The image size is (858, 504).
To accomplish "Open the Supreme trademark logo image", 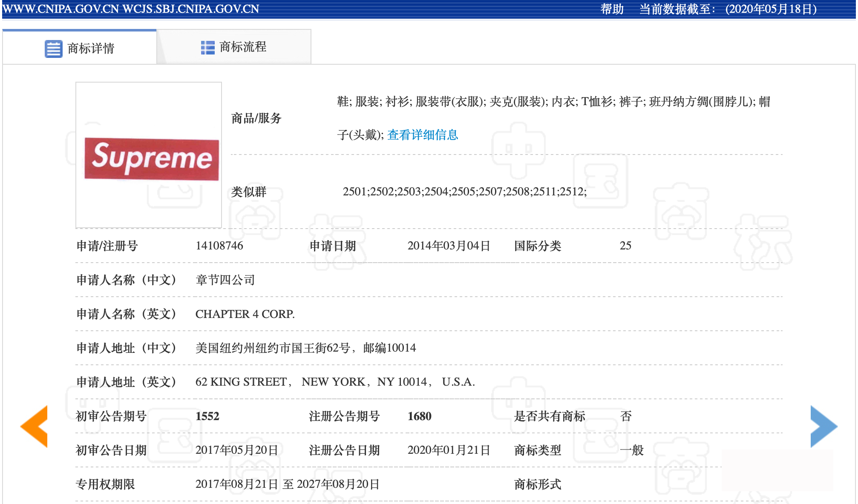I will point(151,158).
